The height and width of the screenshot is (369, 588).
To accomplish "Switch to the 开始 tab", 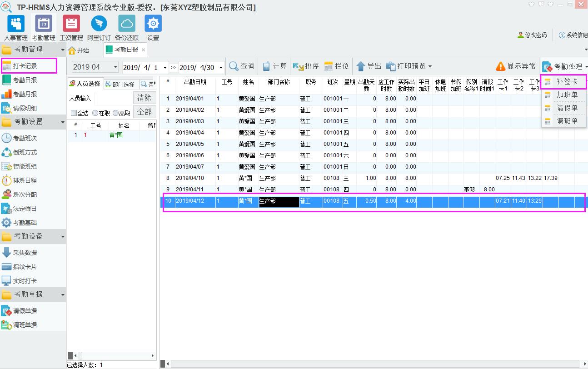I will (79, 50).
